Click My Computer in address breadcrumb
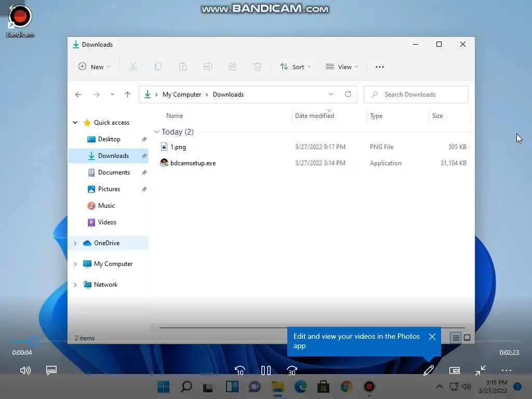The height and width of the screenshot is (399, 532). pos(181,95)
